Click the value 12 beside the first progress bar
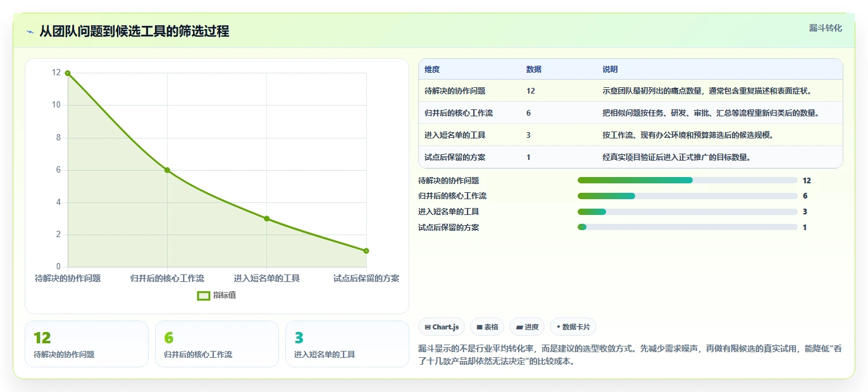 coord(807,180)
